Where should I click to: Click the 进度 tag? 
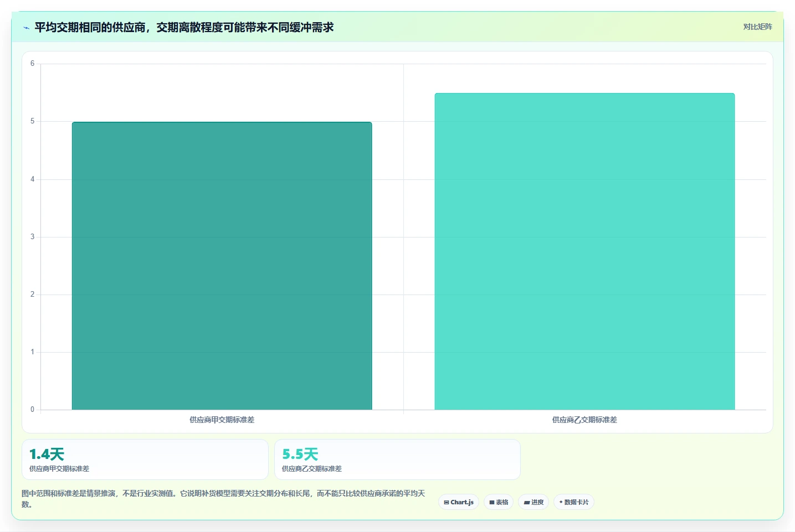[x=534, y=502]
